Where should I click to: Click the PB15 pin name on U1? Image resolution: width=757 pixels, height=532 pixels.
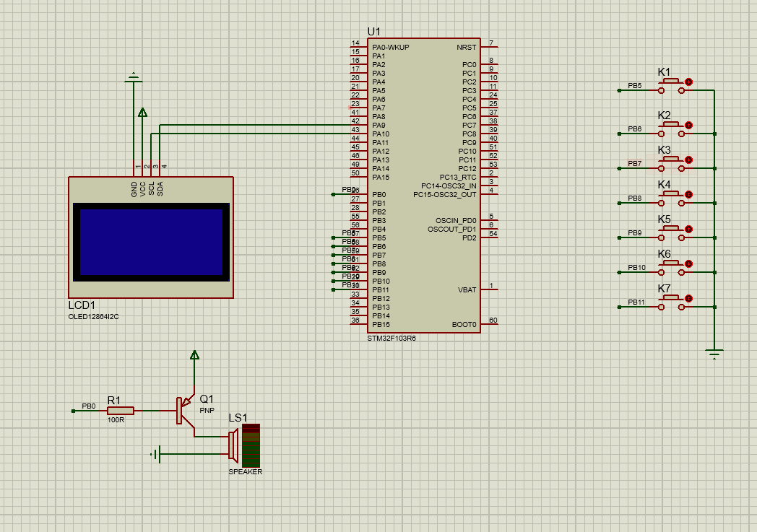pyautogui.click(x=381, y=325)
